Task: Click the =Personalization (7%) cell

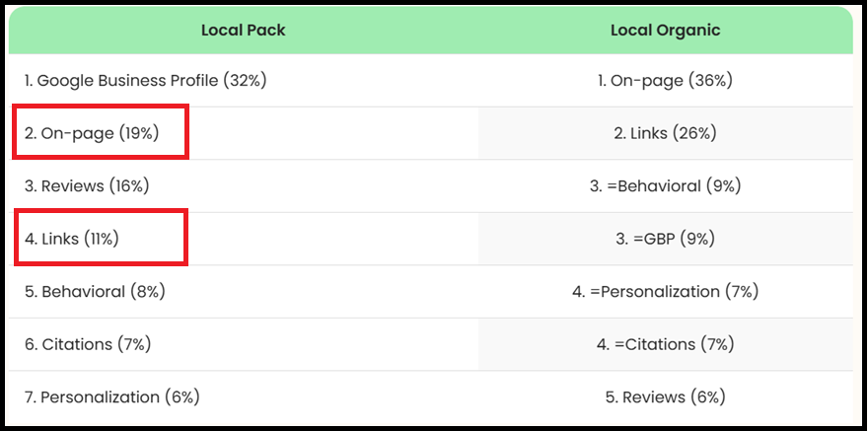Action: [x=665, y=292]
